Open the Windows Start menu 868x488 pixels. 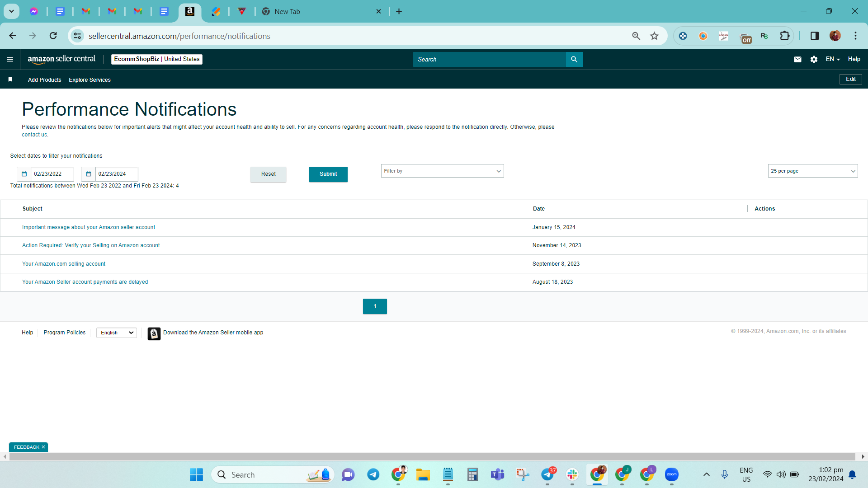(x=196, y=474)
